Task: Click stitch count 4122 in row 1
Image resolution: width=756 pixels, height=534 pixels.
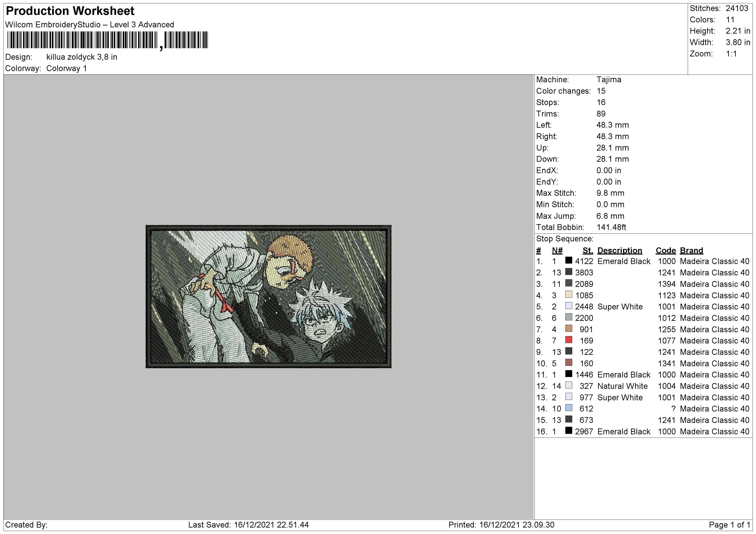Action: click(x=584, y=261)
